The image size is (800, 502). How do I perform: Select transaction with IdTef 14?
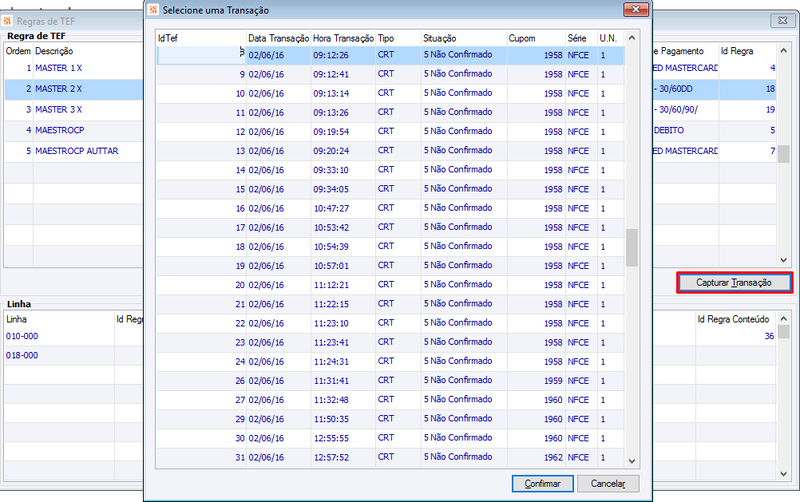click(x=390, y=170)
